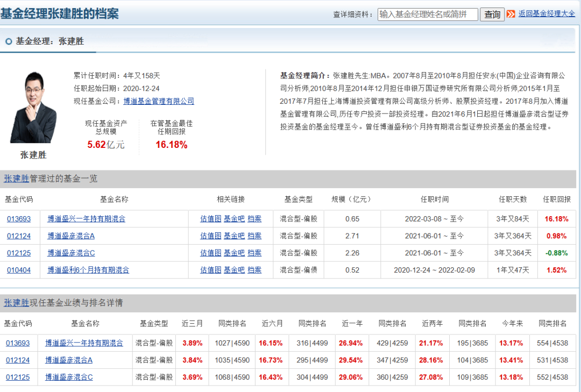The width and height of the screenshot is (581, 392).
Task: Open 基金吧 for fund 012124
Action: (234, 236)
